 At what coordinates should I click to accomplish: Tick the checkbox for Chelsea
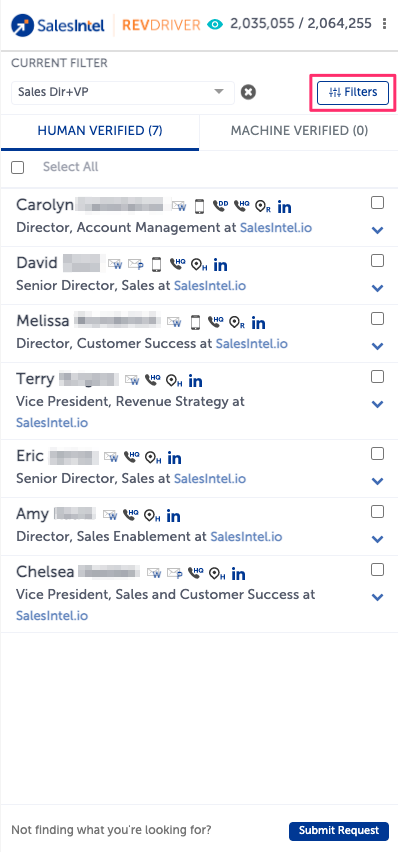(377, 569)
